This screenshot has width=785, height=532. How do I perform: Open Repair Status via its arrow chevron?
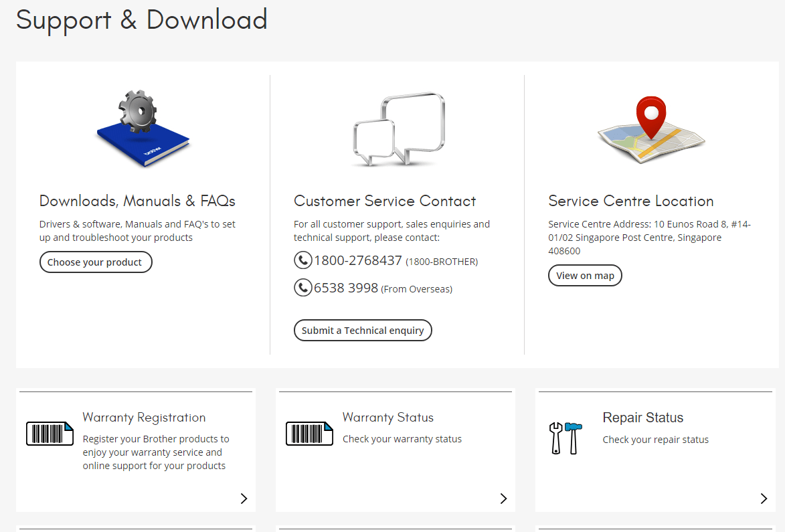(764, 499)
